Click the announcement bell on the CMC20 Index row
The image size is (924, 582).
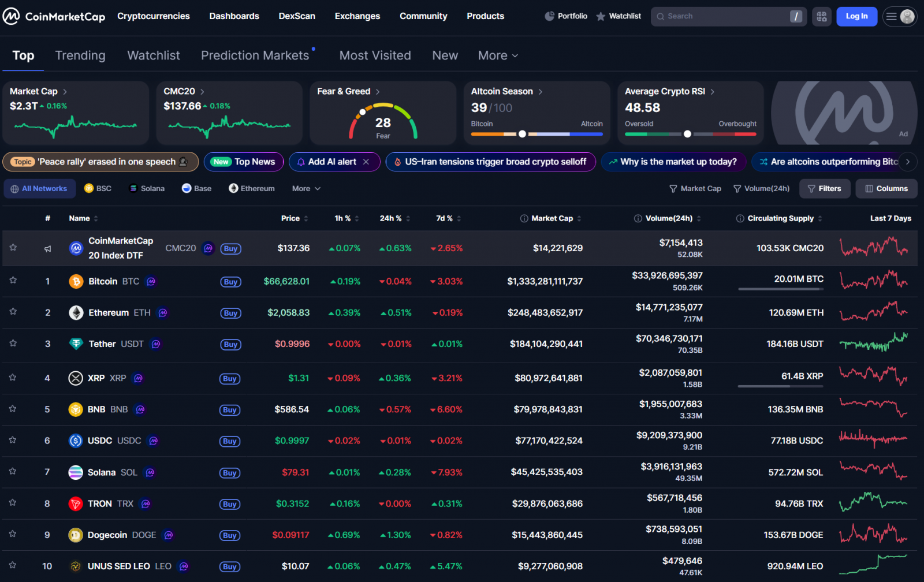47,248
